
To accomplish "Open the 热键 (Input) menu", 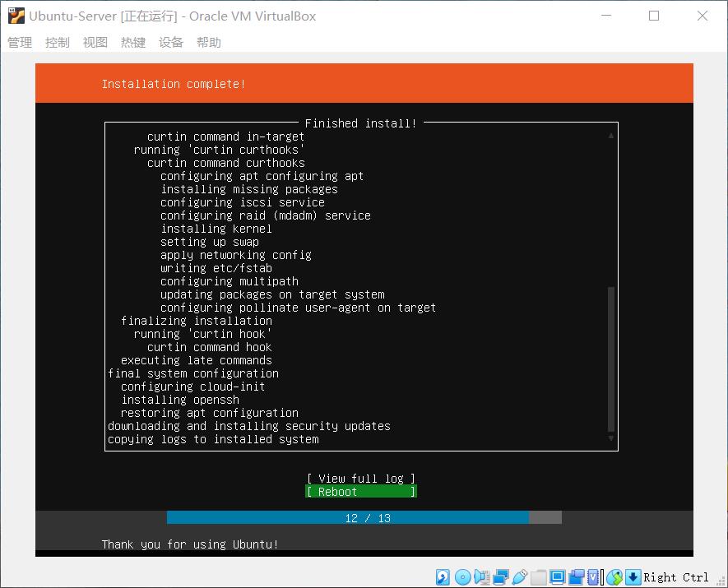I will point(132,42).
